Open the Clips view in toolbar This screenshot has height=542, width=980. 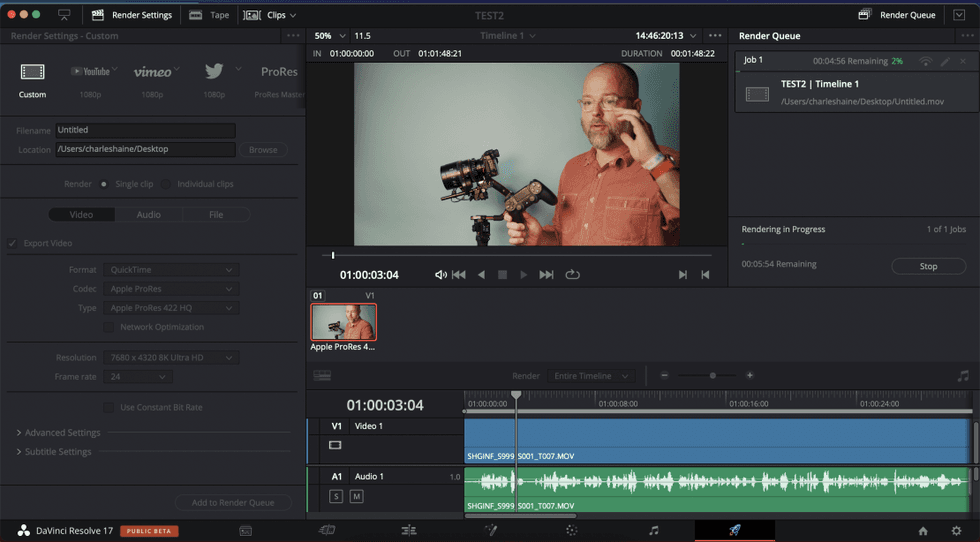click(270, 15)
